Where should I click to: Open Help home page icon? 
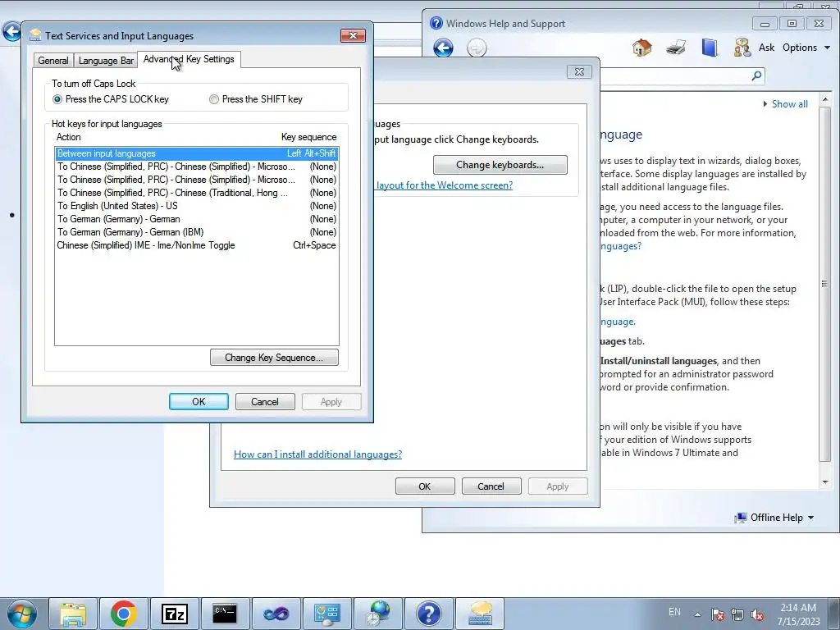click(x=641, y=48)
